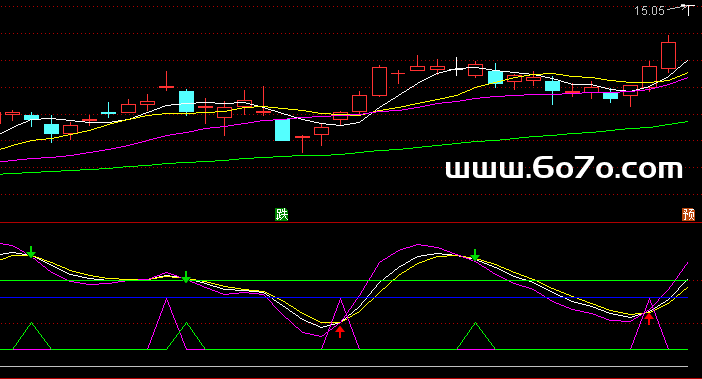702x379 pixels.
Task: Select the second green down-arrow sell signal
Action: 186,277
